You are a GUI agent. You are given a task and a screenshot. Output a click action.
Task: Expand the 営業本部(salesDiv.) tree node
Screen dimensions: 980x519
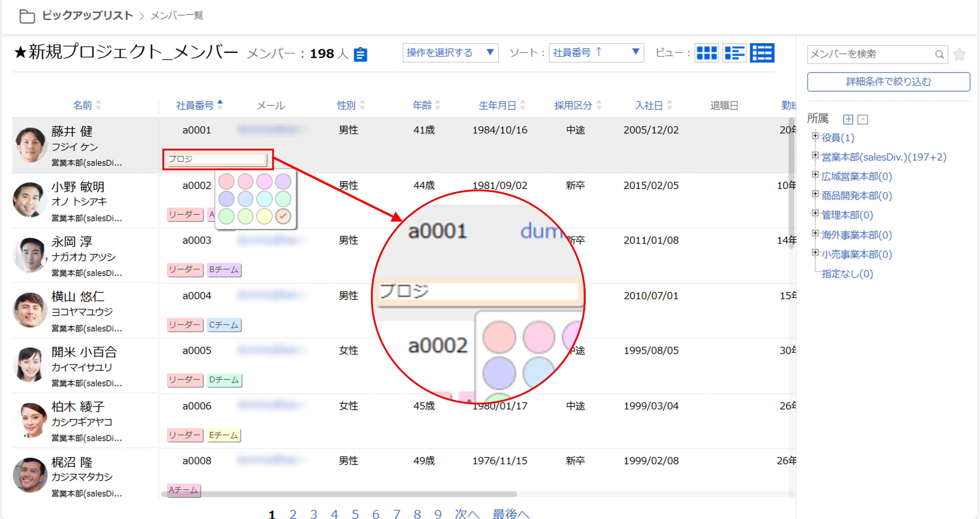pos(815,155)
